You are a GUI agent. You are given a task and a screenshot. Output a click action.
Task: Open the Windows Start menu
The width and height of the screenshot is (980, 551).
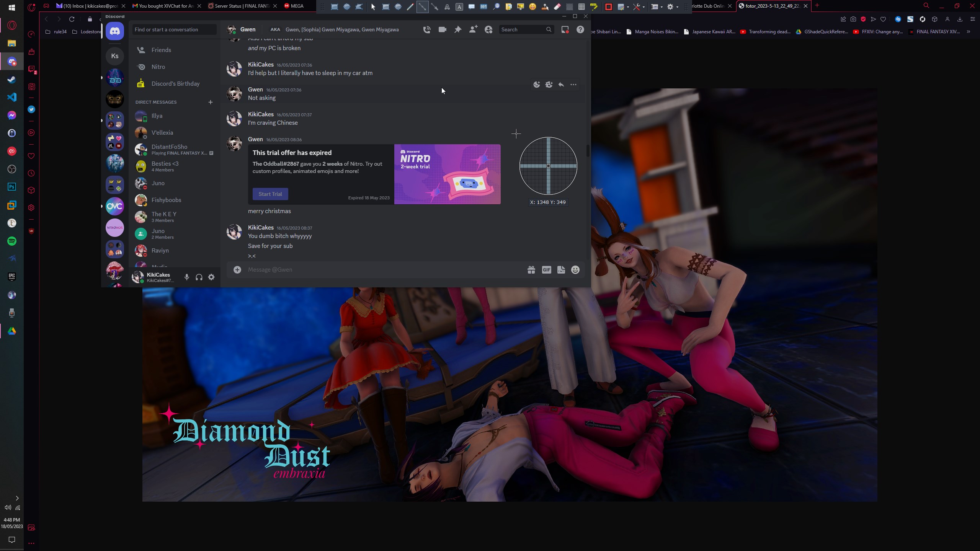pos(12,8)
